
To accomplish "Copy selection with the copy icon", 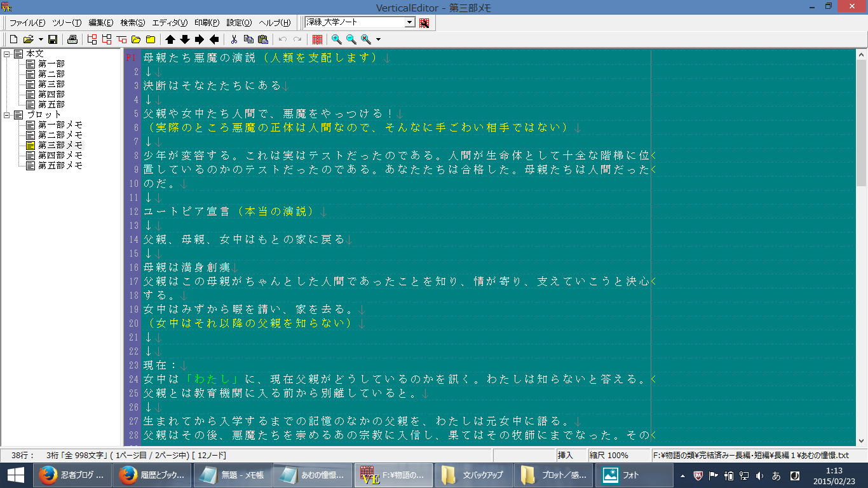I will point(248,39).
